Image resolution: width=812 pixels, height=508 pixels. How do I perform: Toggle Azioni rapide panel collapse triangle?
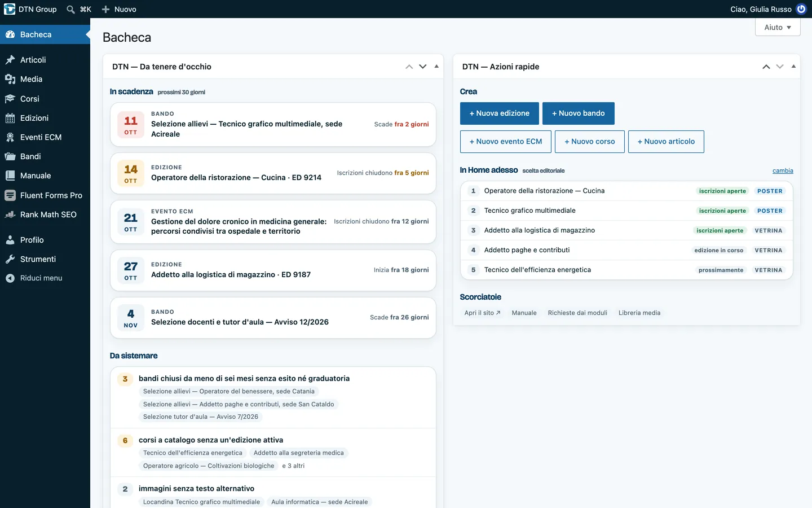click(793, 67)
